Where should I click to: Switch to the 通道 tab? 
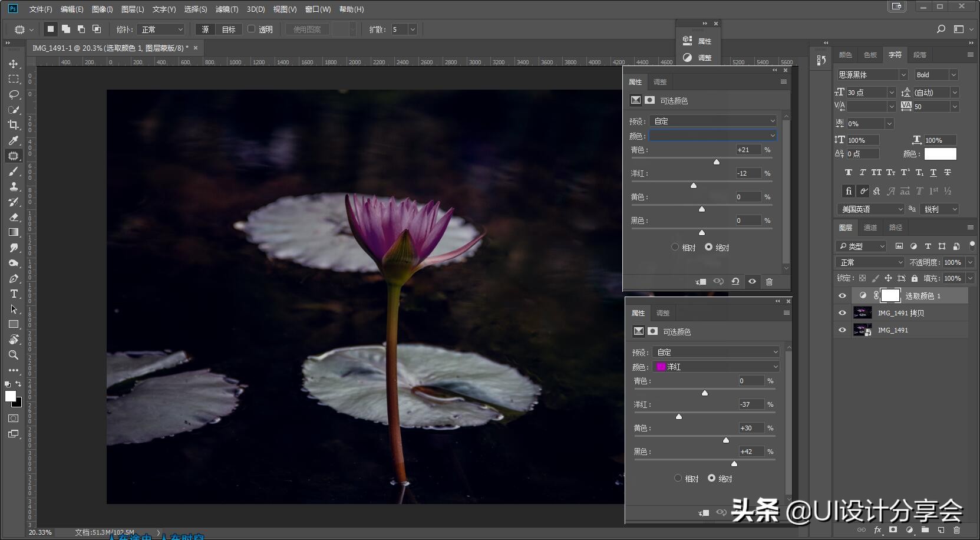[x=870, y=228]
